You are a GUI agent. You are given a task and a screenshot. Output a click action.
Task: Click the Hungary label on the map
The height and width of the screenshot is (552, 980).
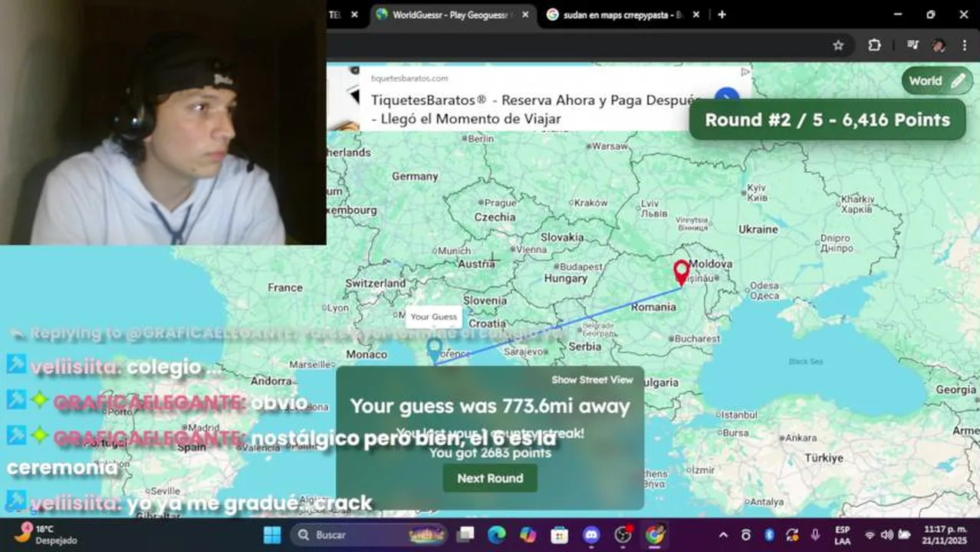pos(566,279)
